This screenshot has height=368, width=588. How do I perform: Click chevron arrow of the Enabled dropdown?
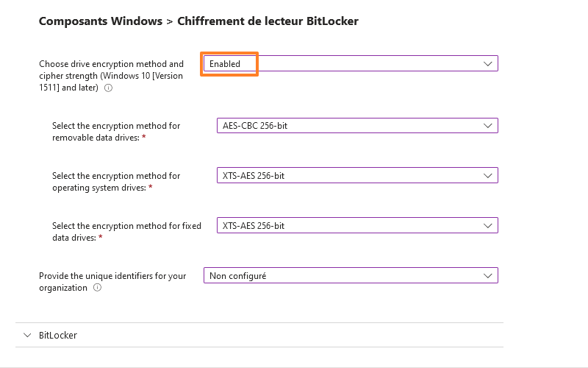488,64
